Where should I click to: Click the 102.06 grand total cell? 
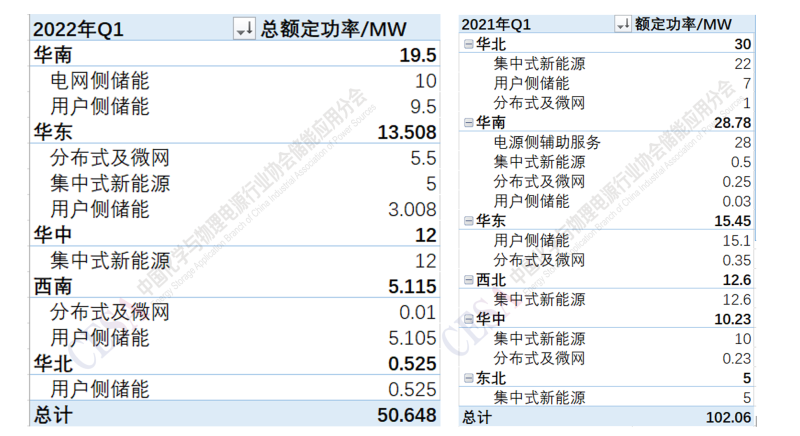pyautogui.click(x=727, y=417)
